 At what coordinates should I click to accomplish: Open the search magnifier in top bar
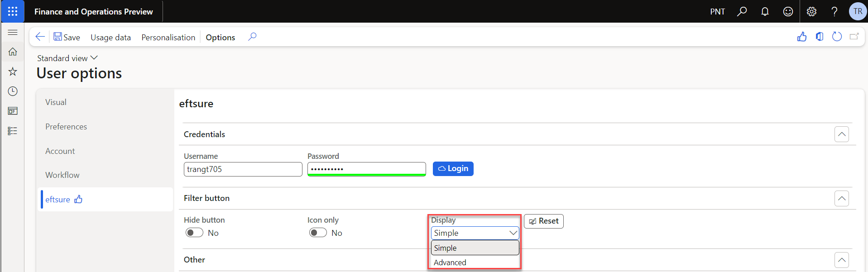[742, 11]
